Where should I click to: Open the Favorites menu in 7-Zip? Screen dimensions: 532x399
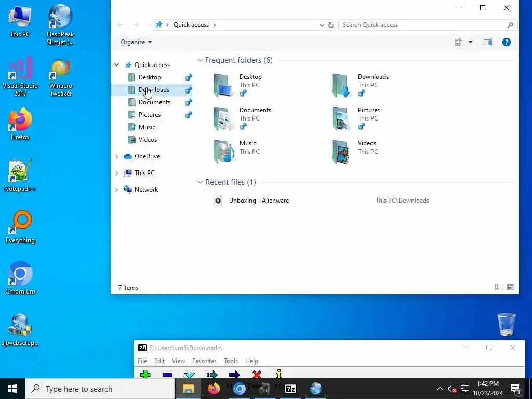[x=204, y=361]
